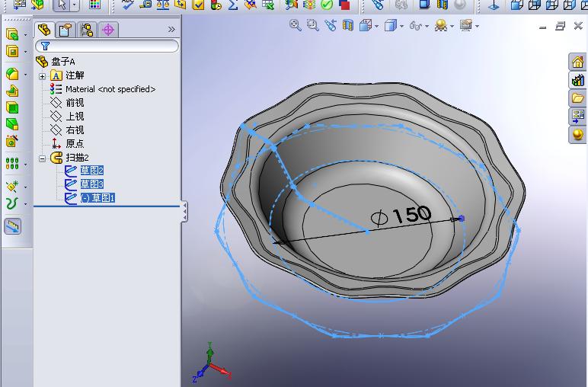Screen dimensions: 588x387
Task: Click Zoom to Area icon
Action: pos(312,25)
